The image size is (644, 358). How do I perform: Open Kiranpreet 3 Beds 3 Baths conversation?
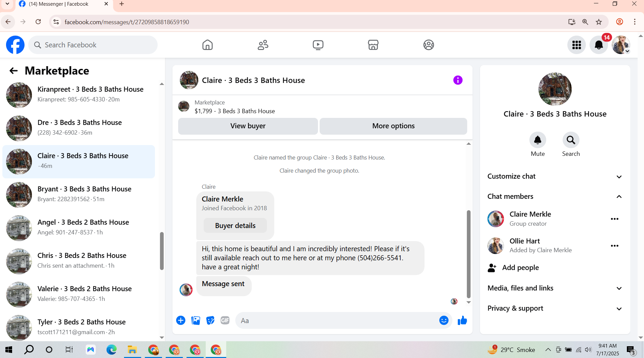[x=79, y=95]
